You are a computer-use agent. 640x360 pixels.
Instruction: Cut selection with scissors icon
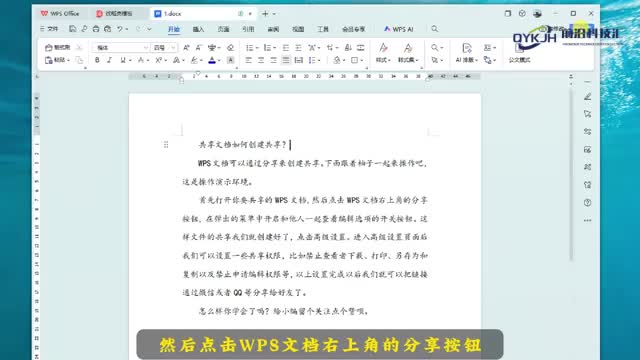click(x=80, y=48)
